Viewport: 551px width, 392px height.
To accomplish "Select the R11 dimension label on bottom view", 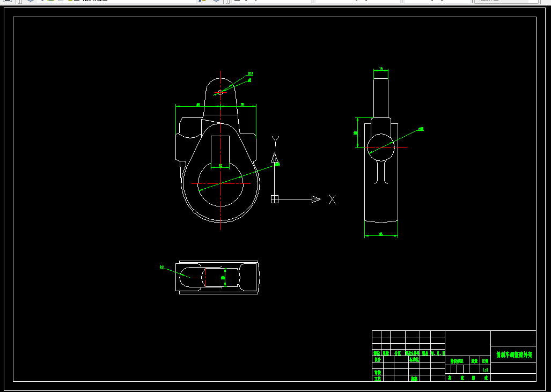I will (162, 267).
